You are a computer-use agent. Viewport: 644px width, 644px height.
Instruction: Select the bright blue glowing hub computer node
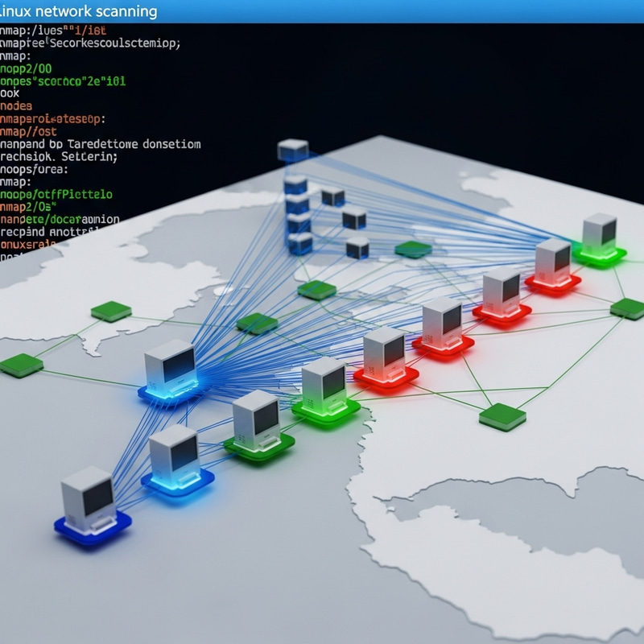(x=171, y=369)
